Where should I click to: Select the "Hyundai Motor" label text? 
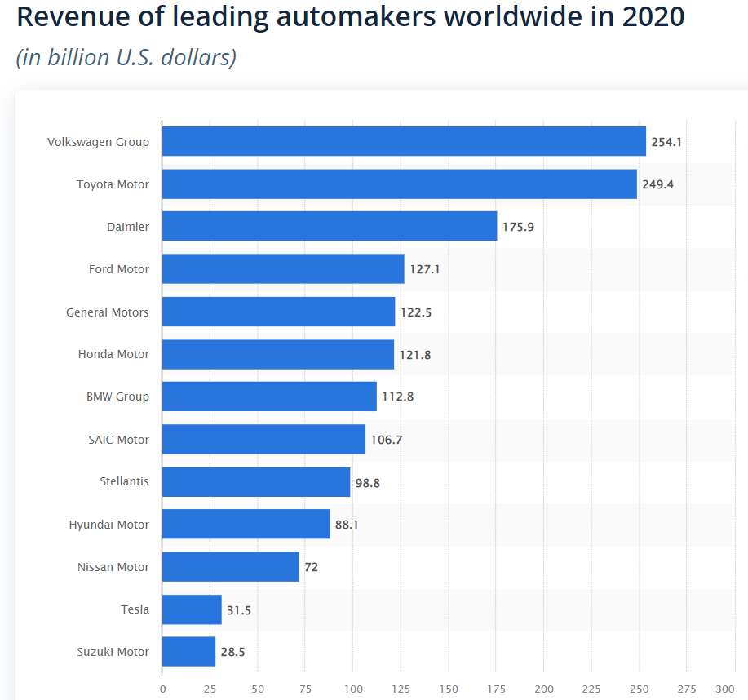pyautogui.click(x=109, y=525)
